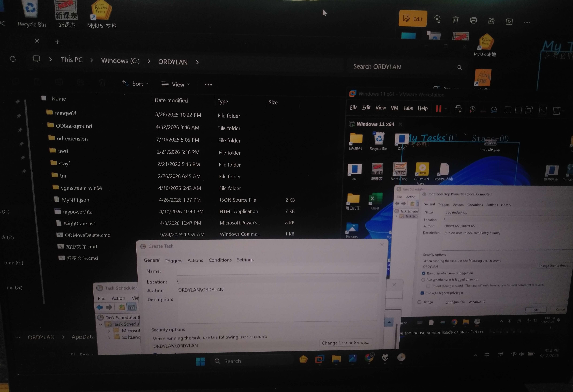Open the VM menu in VMware Workstation

pos(394,108)
